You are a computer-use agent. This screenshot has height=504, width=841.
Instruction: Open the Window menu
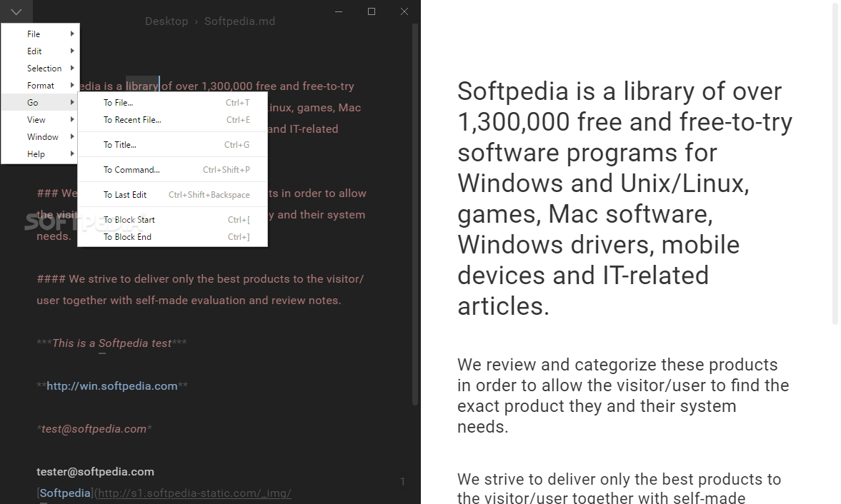tap(40, 136)
